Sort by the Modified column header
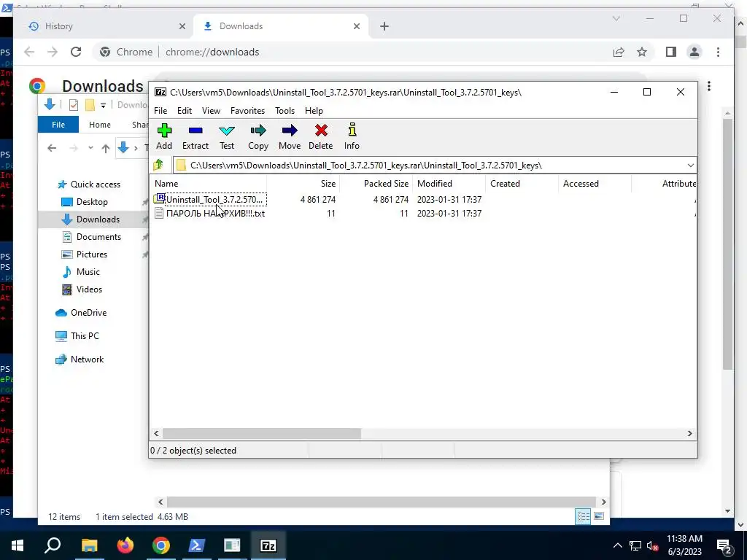The width and height of the screenshot is (747, 560). [x=449, y=183]
